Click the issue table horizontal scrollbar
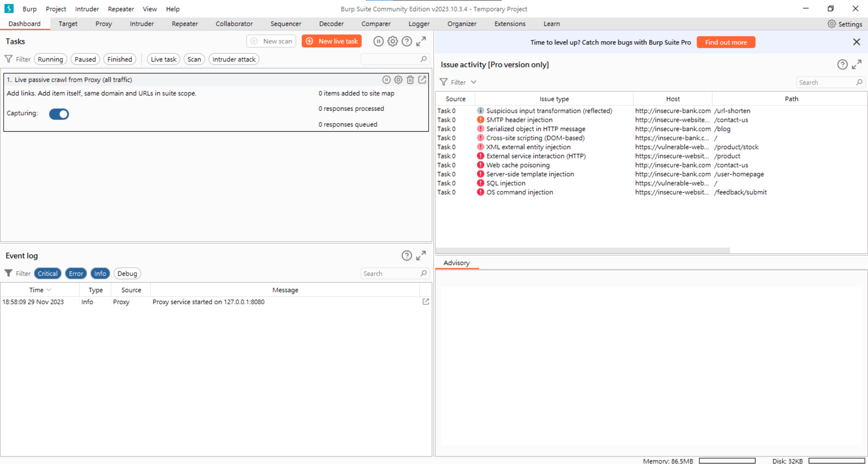The height and width of the screenshot is (464, 868). pyautogui.click(x=583, y=250)
